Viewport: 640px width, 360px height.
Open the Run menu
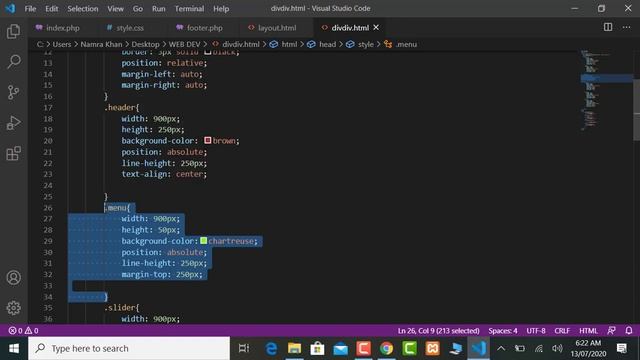(x=158, y=9)
